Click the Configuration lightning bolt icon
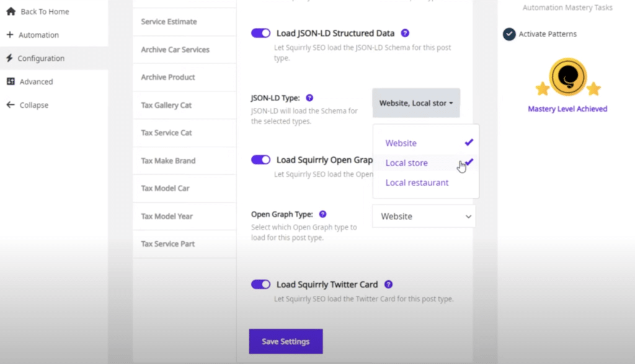635x364 pixels. pyautogui.click(x=10, y=58)
